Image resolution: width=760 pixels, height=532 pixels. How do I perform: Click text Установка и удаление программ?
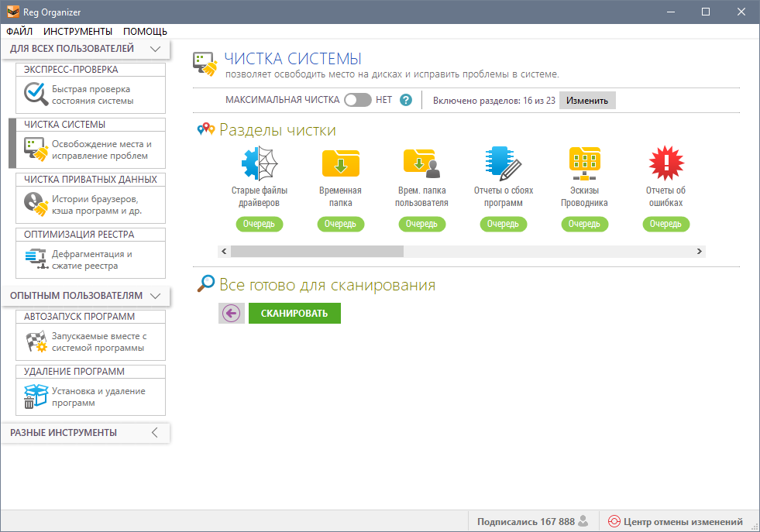coord(98,396)
